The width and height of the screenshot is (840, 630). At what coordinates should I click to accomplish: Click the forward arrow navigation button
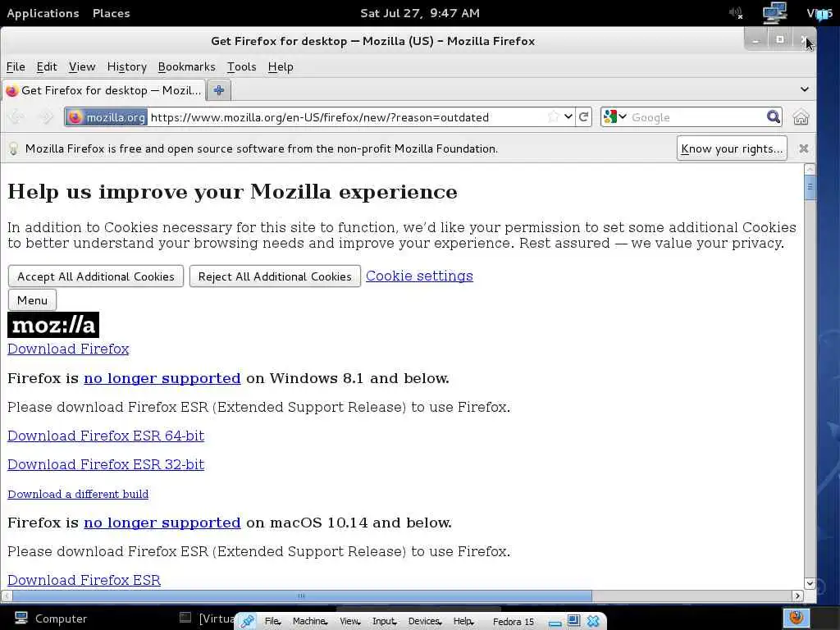click(46, 116)
